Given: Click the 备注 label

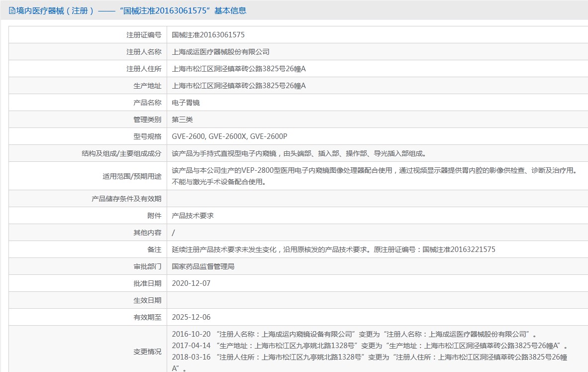Looking at the screenshot, I should [154, 249].
